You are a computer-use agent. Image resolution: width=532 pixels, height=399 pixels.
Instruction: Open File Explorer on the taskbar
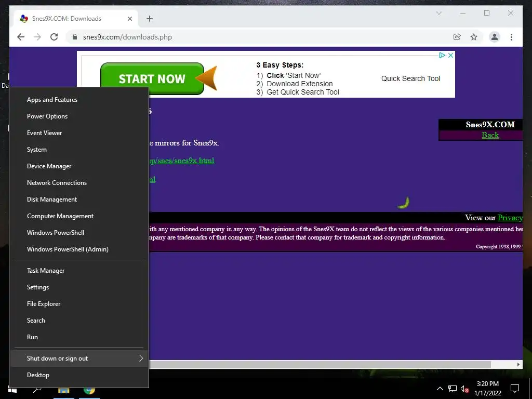(63, 391)
